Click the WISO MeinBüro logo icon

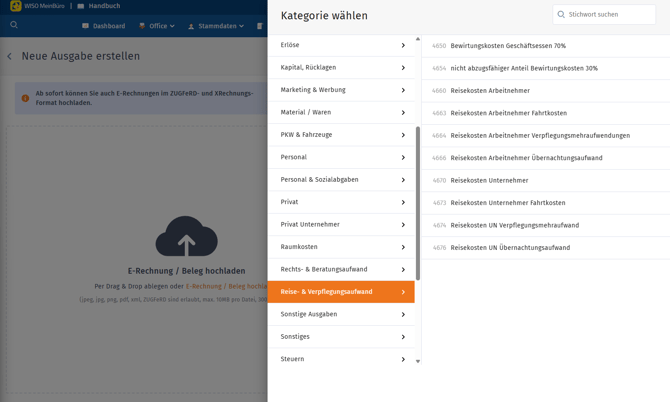15,6
